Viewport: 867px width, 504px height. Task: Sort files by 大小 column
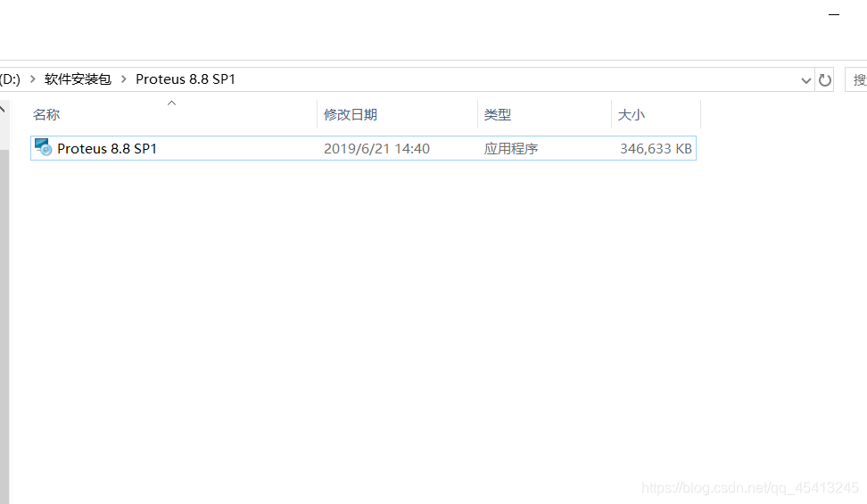click(631, 114)
